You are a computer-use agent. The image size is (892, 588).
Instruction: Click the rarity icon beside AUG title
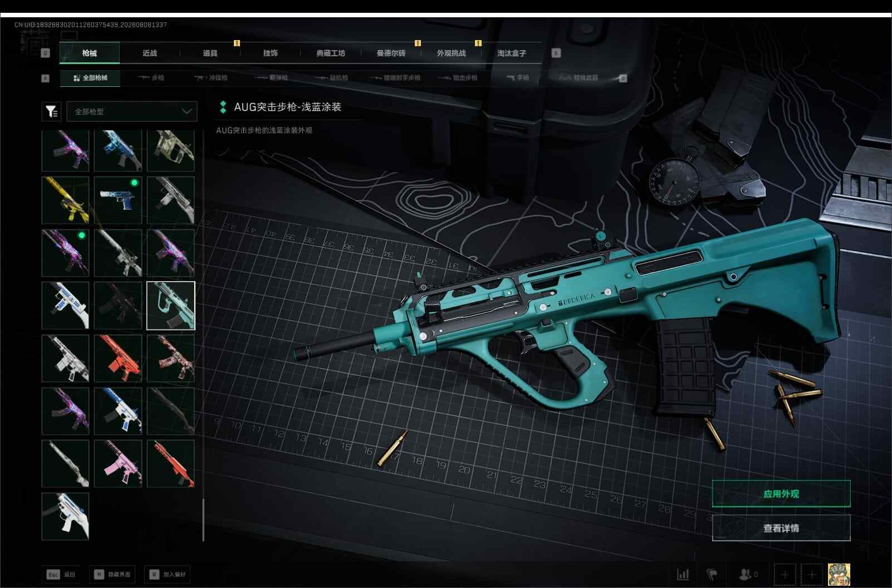(223, 107)
